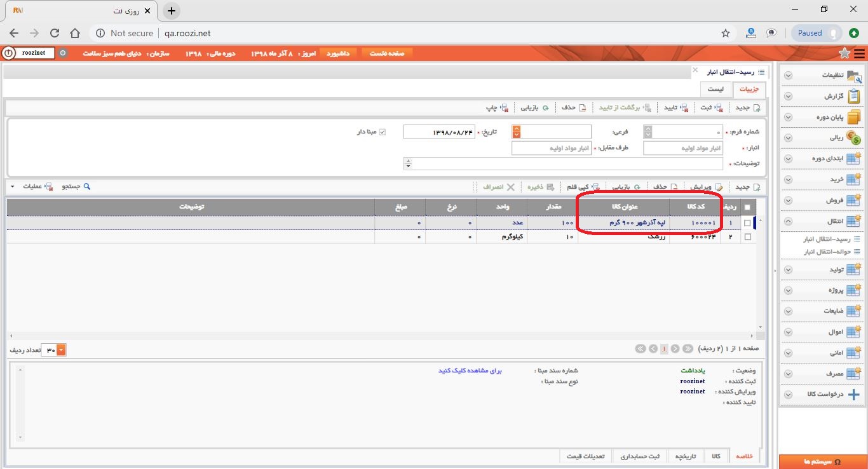Select رسید-انتقال انبار in sidebar tree
868x469 pixels.
click(x=827, y=239)
